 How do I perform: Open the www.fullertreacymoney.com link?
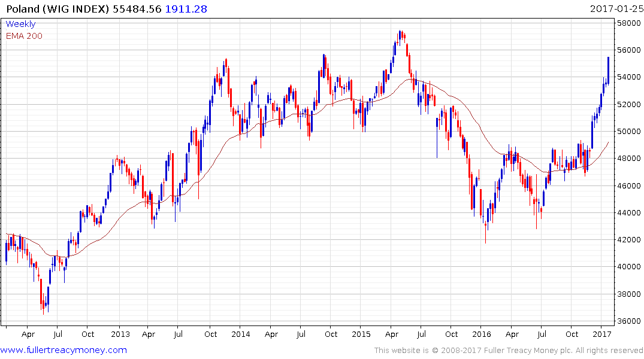64,350
